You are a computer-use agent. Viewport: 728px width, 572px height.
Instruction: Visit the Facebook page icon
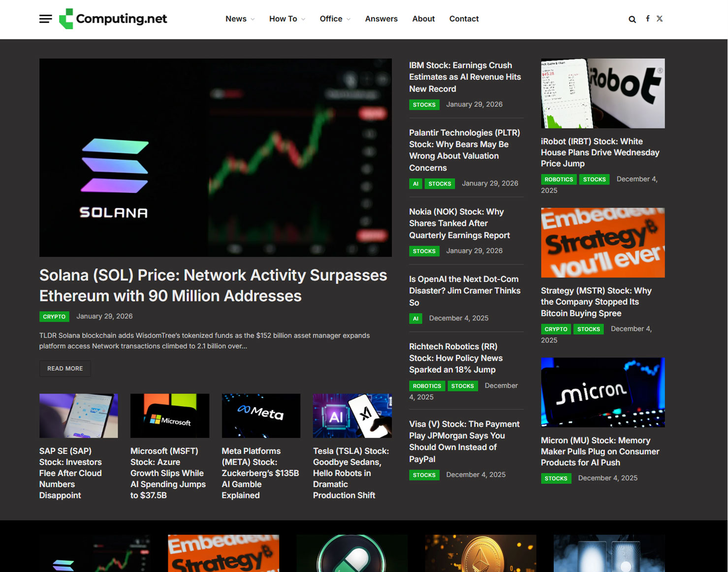[647, 19]
